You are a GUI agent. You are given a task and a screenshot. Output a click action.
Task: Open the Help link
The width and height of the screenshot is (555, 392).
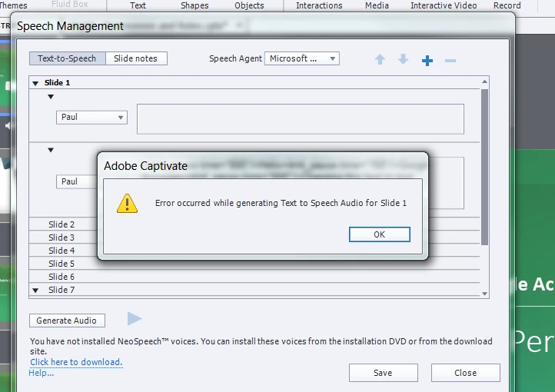coord(42,373)
